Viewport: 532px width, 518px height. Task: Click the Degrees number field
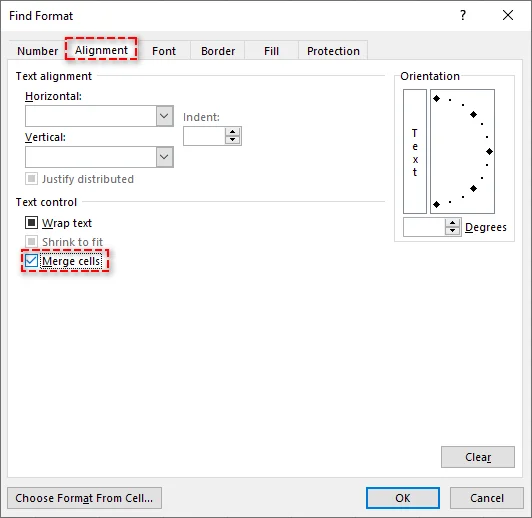click(424, 227)
